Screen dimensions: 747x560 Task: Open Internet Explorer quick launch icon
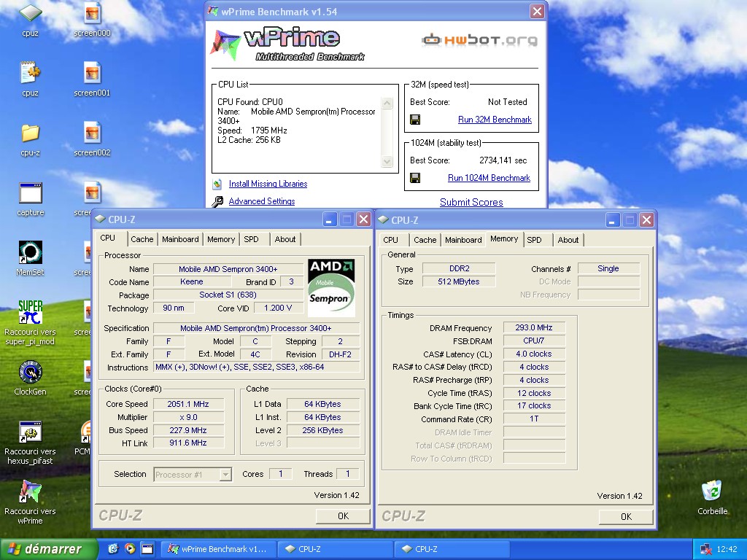click(113, 548)
